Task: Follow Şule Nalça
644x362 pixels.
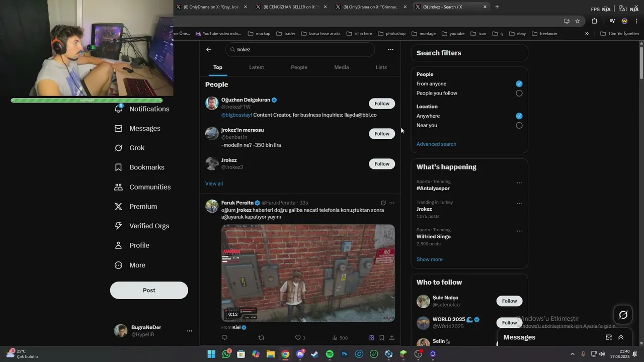Action: (509, 301)
